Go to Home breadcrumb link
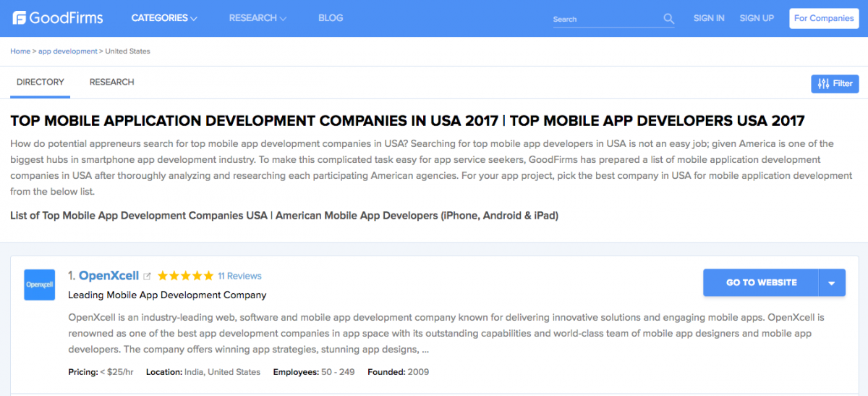This screenshot has height=396, width=868. 20,51
